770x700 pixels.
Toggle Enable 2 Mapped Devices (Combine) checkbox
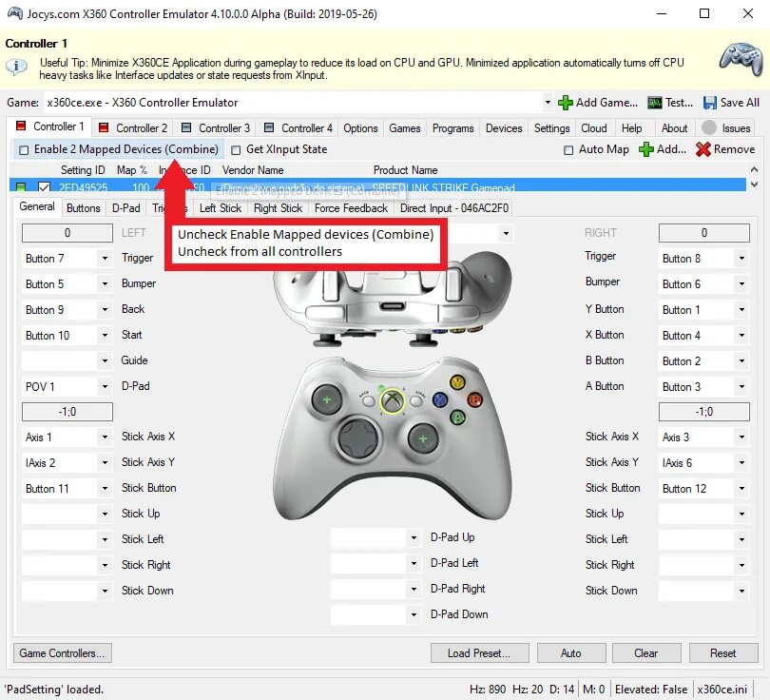click(x=24, y=150)
